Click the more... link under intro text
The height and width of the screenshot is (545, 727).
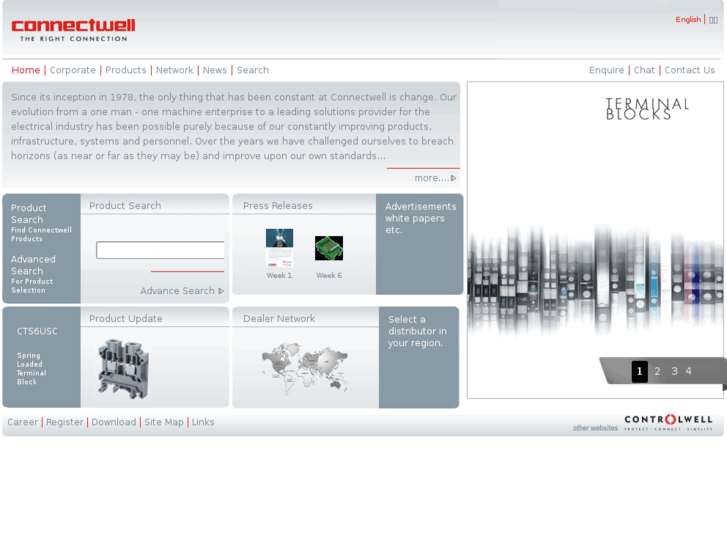point(432,178)
